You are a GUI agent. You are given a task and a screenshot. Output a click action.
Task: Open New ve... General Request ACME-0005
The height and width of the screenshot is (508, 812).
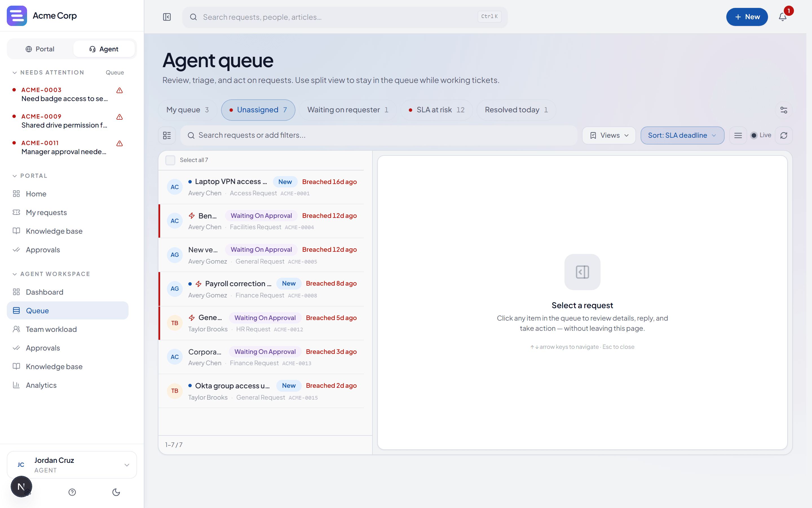point(261,255)
